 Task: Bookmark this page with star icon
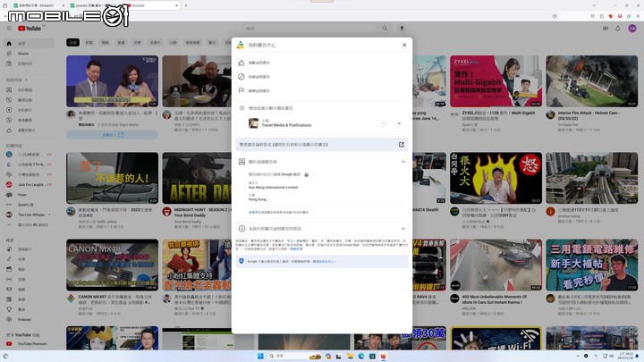click(555, 16)
